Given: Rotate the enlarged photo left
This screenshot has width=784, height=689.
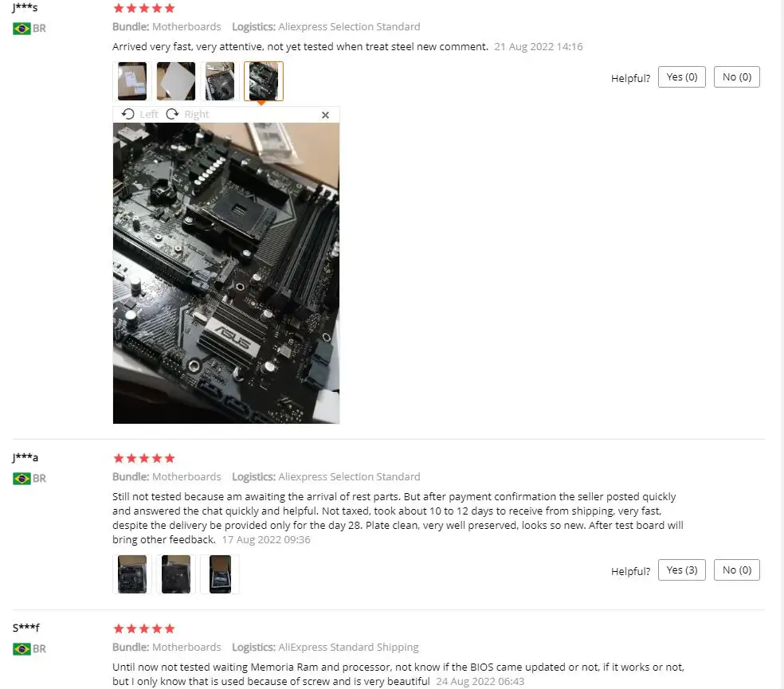Looking at the screenshot, I should click(x=139, y=114).
